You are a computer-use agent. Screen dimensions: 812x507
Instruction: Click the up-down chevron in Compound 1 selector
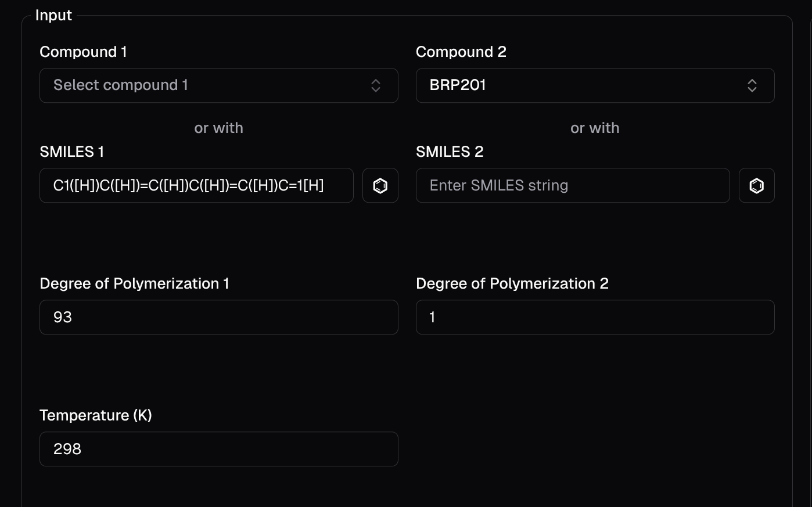376,86
